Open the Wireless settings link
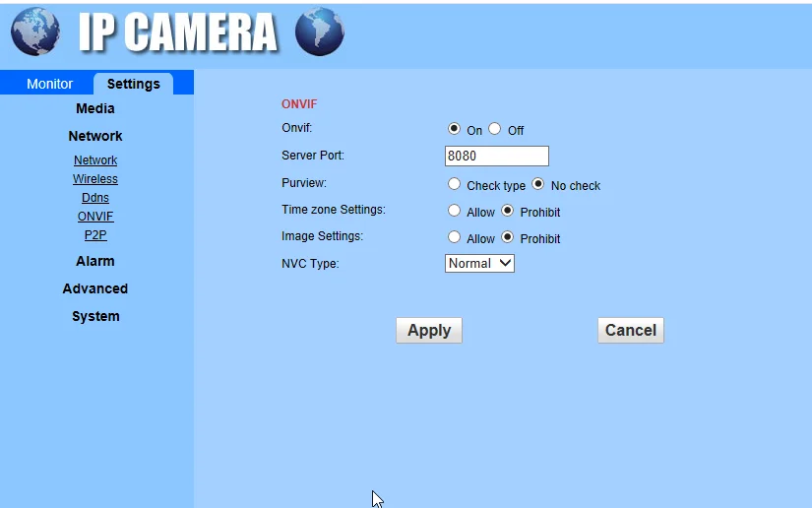This screenshot has height=508, width=812. click(x=95, y=178)
